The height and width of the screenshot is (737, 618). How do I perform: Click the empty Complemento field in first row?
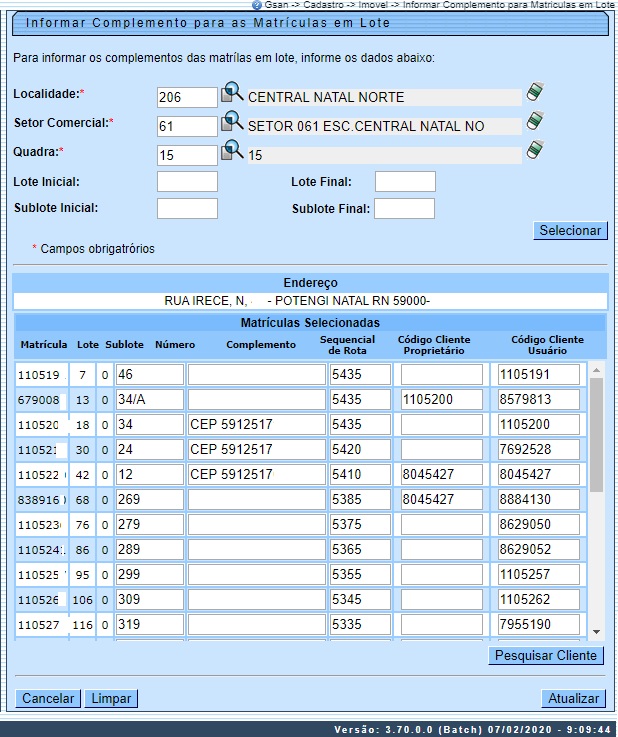(x=254, y=375)
